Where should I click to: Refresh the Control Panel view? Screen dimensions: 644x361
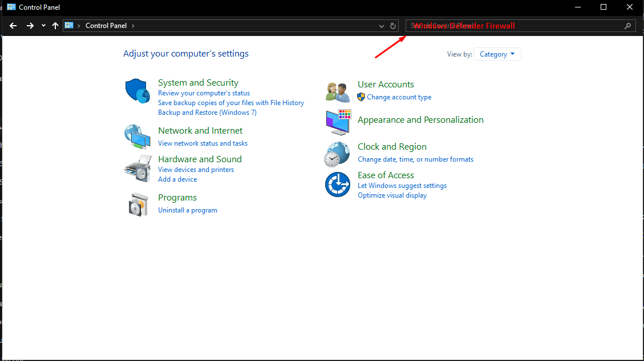click(393, 26)
